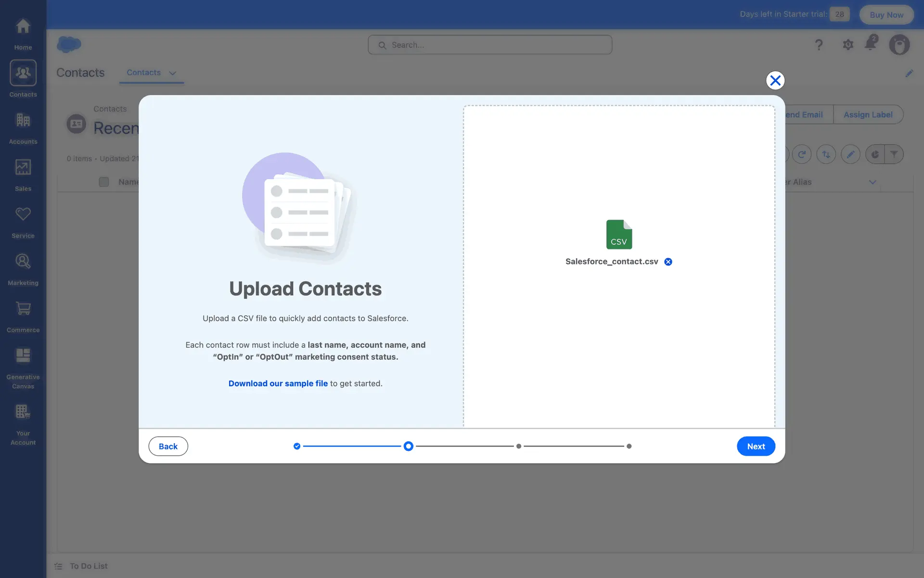
Task: Open user avatar profile menu
Action: click(x=898, y=45)
